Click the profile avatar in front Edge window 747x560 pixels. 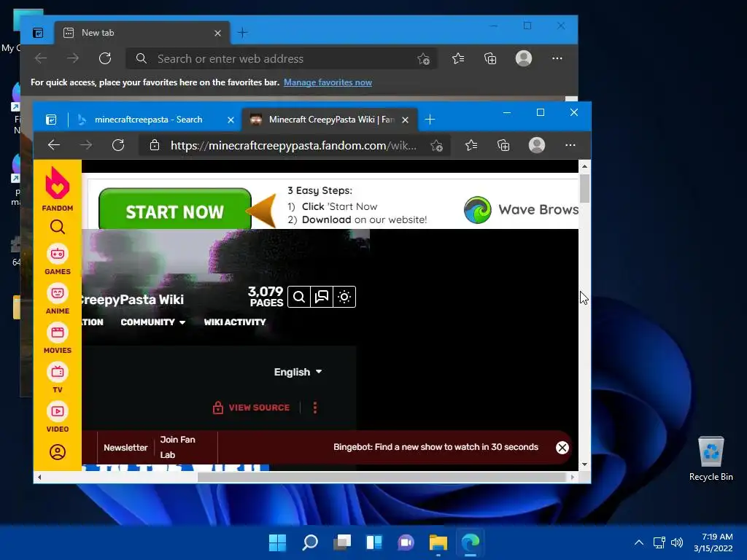coord(537,145)
